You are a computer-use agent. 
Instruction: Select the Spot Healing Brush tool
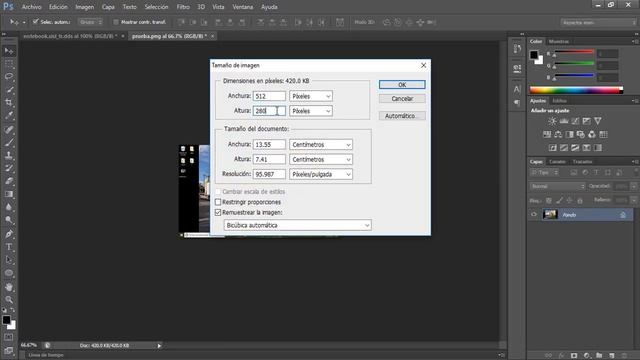[9, 129]
